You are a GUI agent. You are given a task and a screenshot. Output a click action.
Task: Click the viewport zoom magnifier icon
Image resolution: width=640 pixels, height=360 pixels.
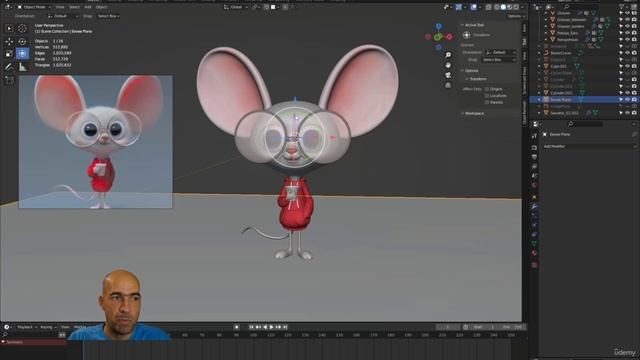pyautogui.click(x=448, y=55)
